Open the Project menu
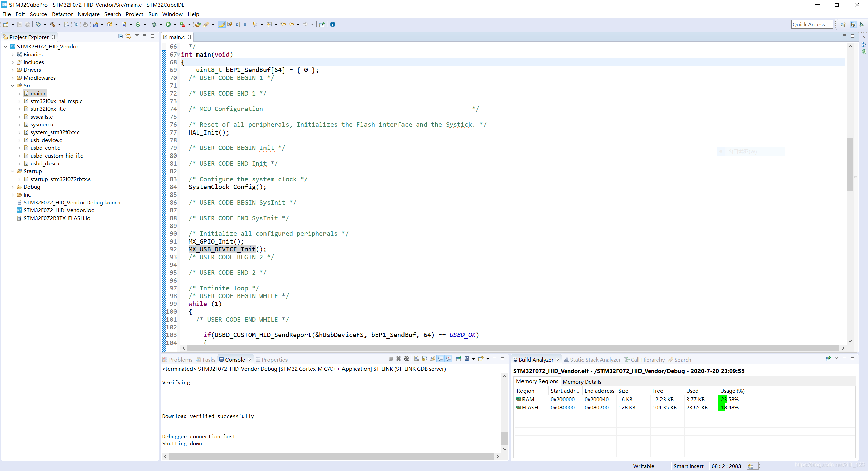 134,14
